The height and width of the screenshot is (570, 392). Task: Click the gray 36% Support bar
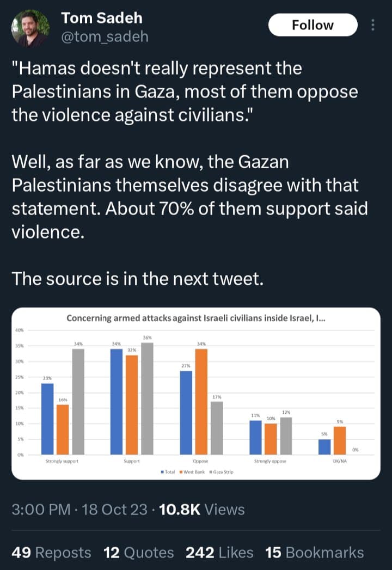click(x=147, y=399)
